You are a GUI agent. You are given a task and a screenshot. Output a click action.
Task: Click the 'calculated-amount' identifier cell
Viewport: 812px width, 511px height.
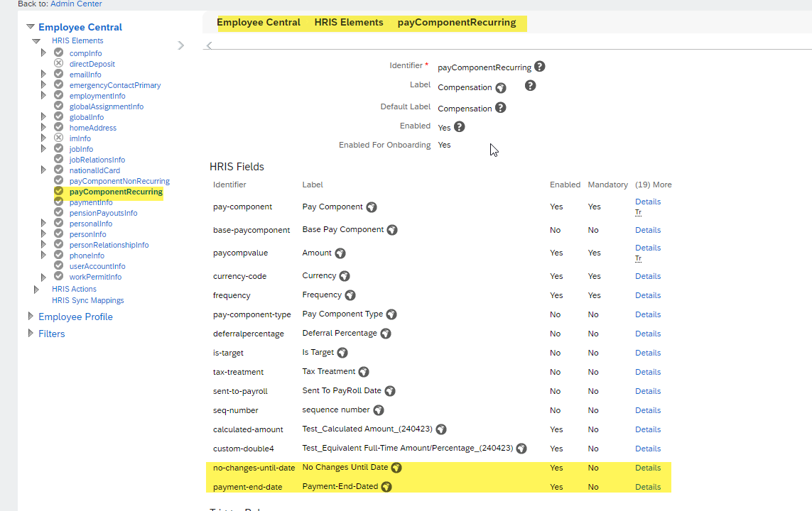click(x=248, y=429)
